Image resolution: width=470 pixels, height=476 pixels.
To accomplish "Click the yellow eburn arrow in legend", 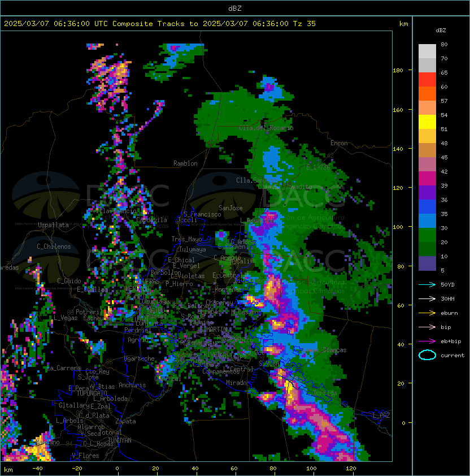I will pyautogui.click(x=427, y=313).
